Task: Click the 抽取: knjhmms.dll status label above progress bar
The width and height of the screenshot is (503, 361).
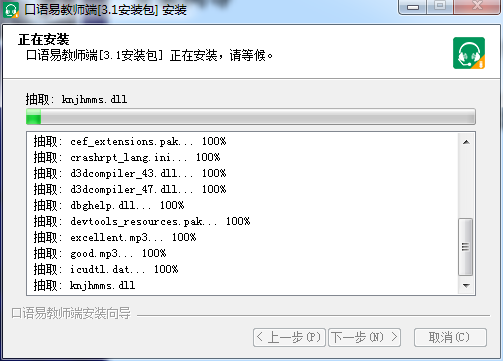Action: click(76, 99)
